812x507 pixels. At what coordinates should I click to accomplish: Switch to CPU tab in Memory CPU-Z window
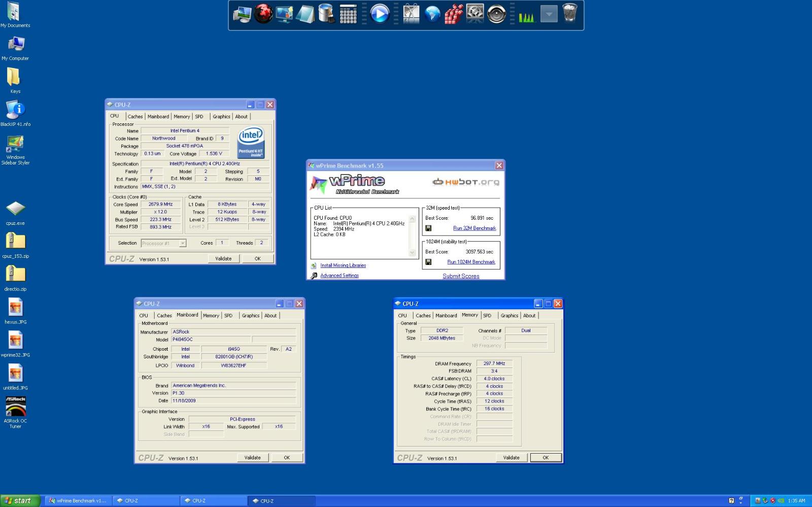tap(402, 315)
